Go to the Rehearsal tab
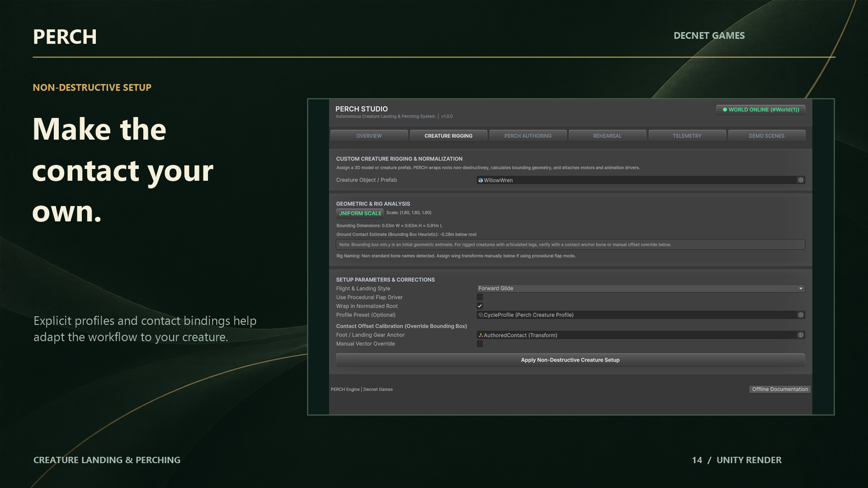Viewport: 868px width, 488px height. point(607,136)
